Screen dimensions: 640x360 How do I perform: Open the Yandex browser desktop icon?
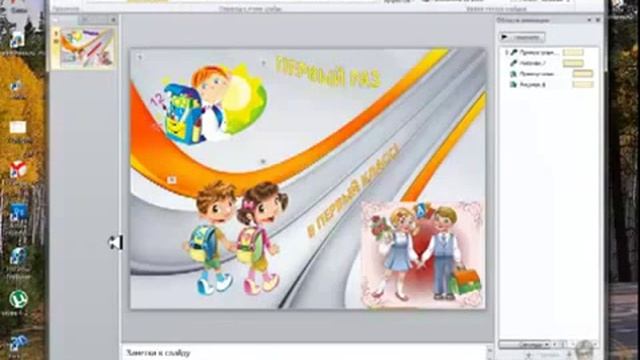point(18,170)
